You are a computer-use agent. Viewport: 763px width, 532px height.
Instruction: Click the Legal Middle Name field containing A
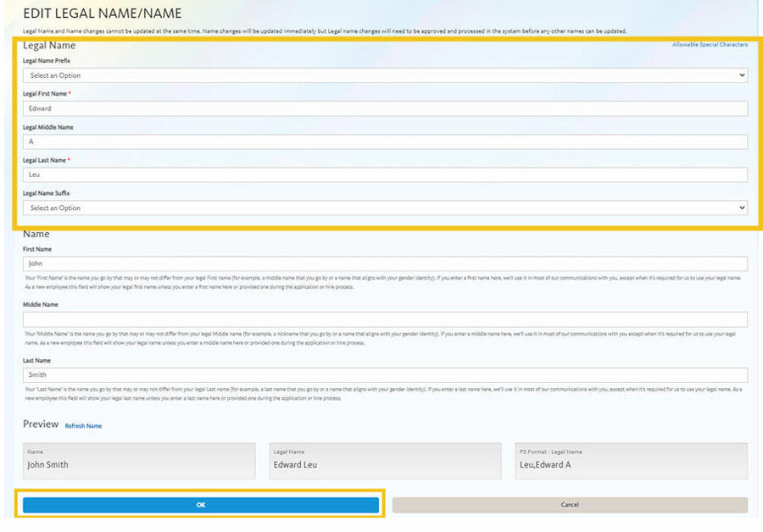[x=381, y=141]
